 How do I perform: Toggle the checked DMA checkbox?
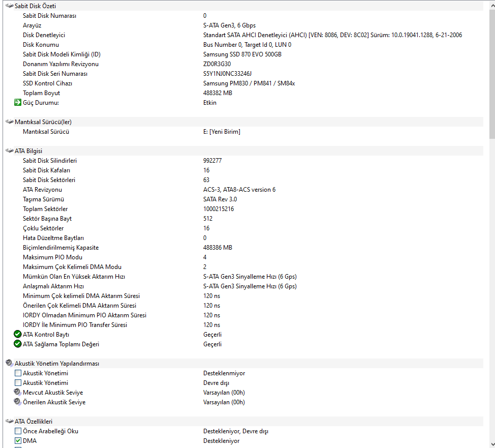point(18,440)
